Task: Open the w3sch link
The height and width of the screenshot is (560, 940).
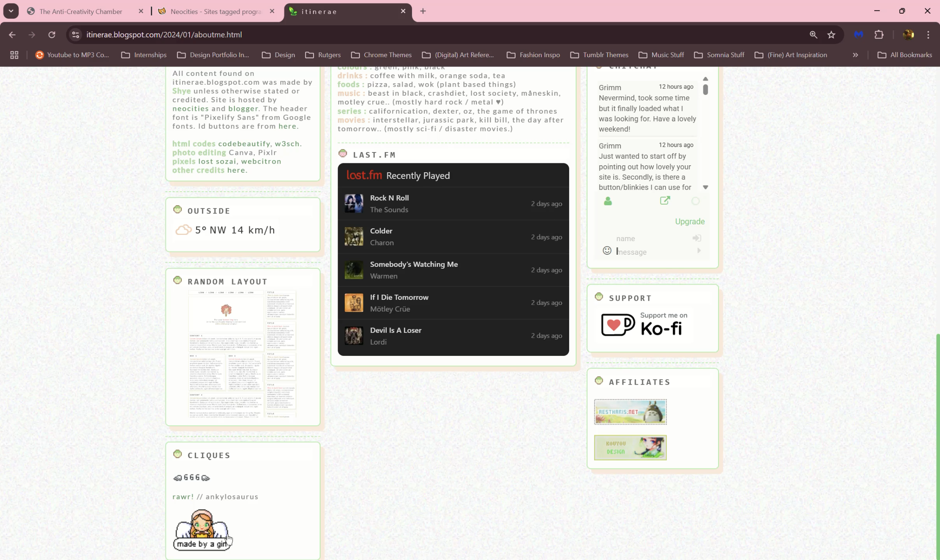Action: click(x=287, y=144)
